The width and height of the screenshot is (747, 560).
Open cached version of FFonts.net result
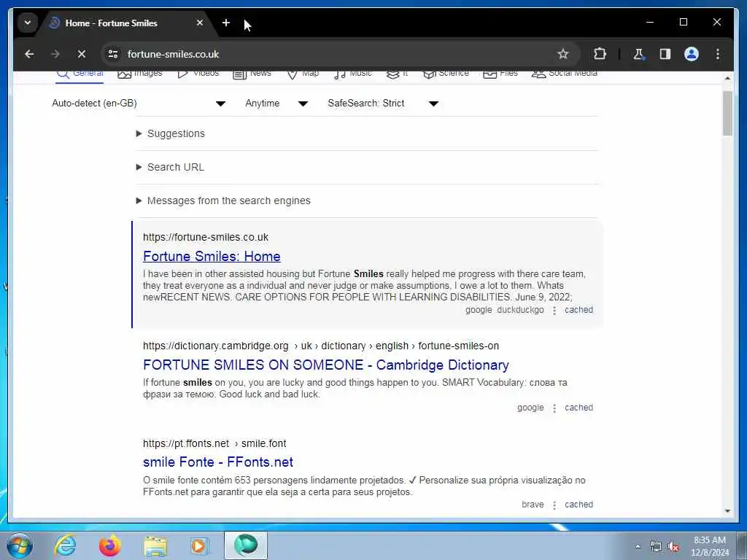click(578, 505)
